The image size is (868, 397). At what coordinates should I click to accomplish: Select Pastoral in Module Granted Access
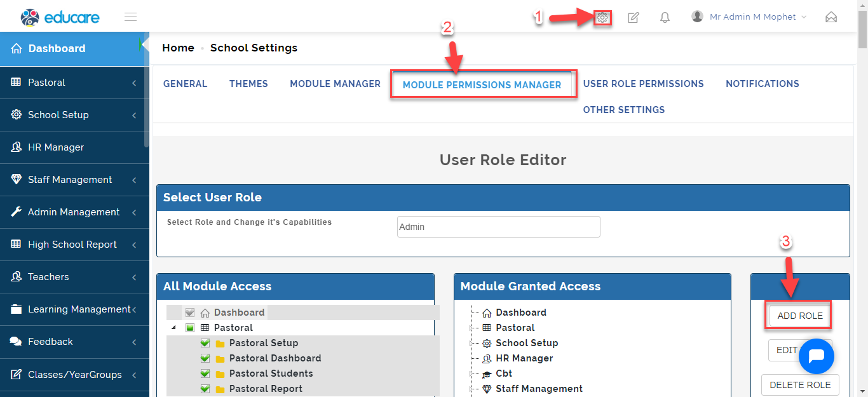pos(515,328)
